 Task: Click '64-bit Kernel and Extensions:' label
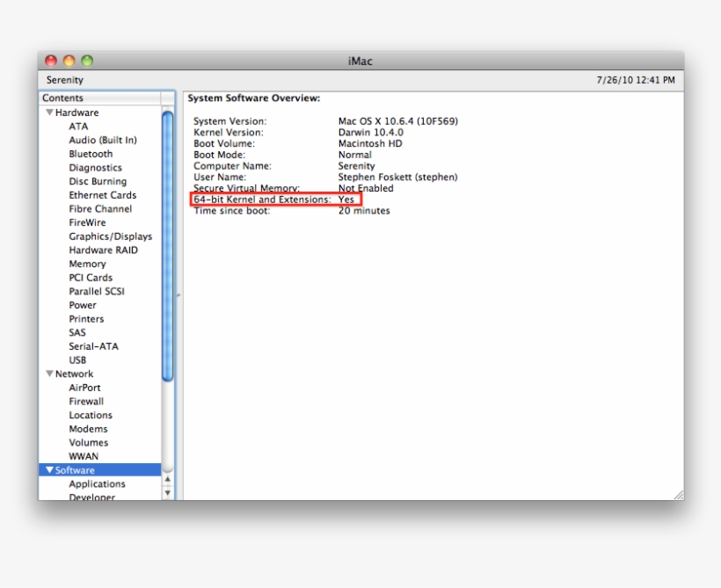(x=262, y=200)
